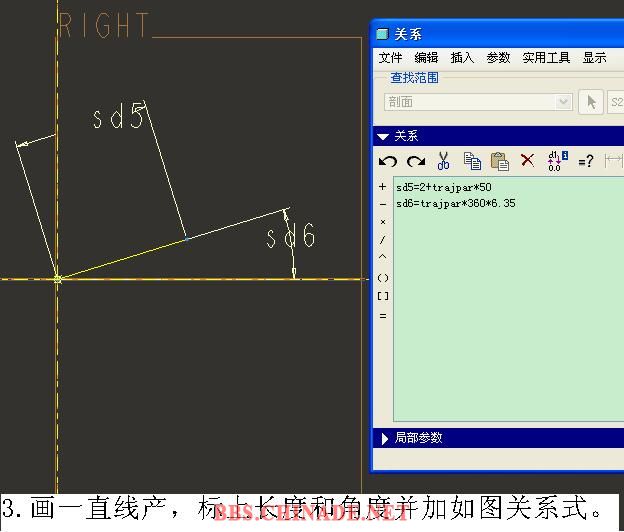
Task: Undo the last relation edit
Action: click(388, 161)
